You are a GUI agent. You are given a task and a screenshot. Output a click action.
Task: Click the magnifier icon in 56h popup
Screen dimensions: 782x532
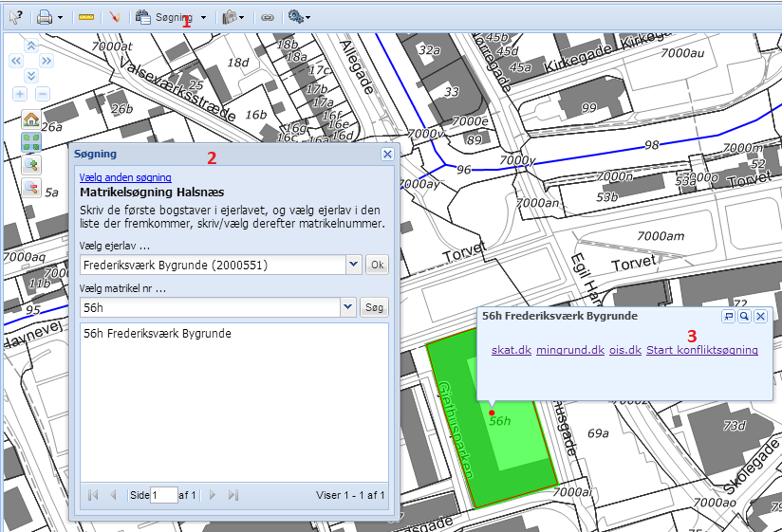[745, 317]
